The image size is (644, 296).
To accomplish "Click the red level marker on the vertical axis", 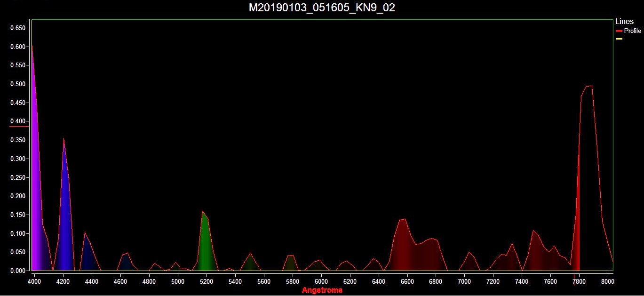I will [x=19, y=126].
